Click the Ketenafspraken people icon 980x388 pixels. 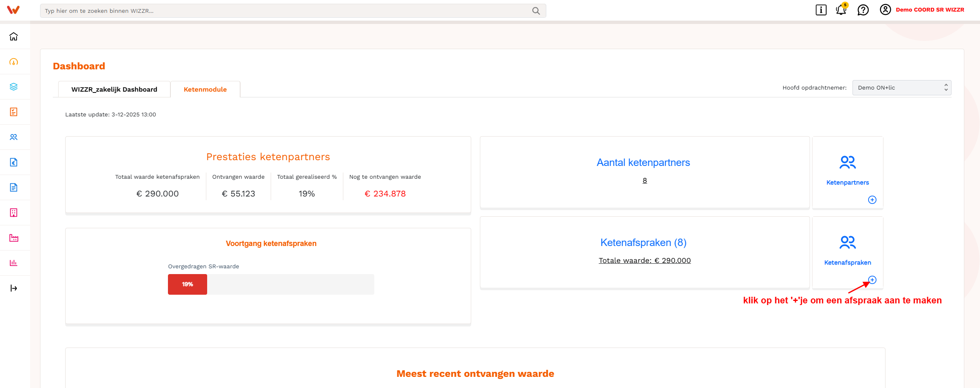(x=848, y=242)
